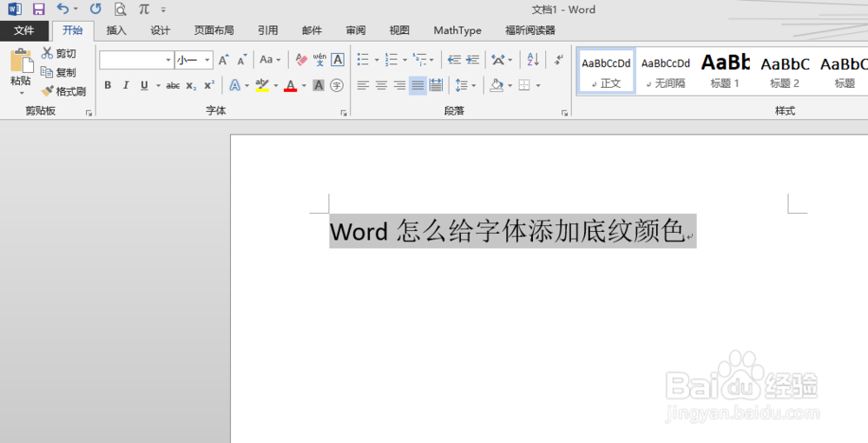Switch to the 视图 ribbon tab

pos(399,30)
